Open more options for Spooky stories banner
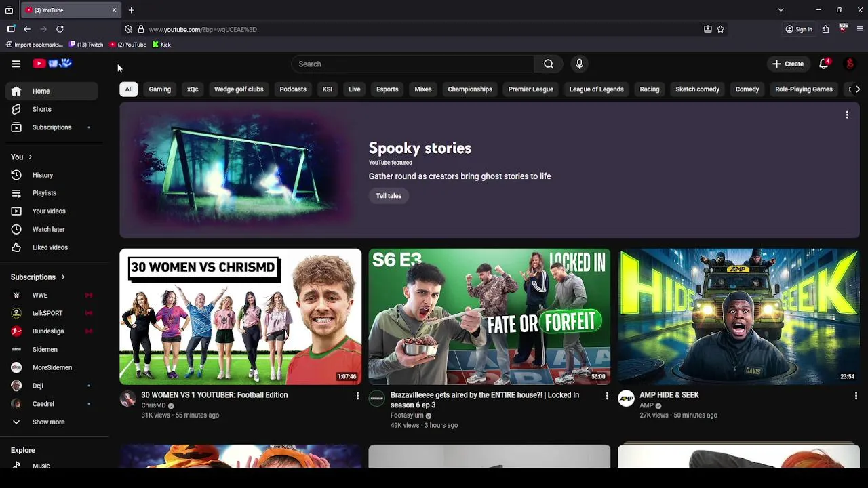 [847, 115]
